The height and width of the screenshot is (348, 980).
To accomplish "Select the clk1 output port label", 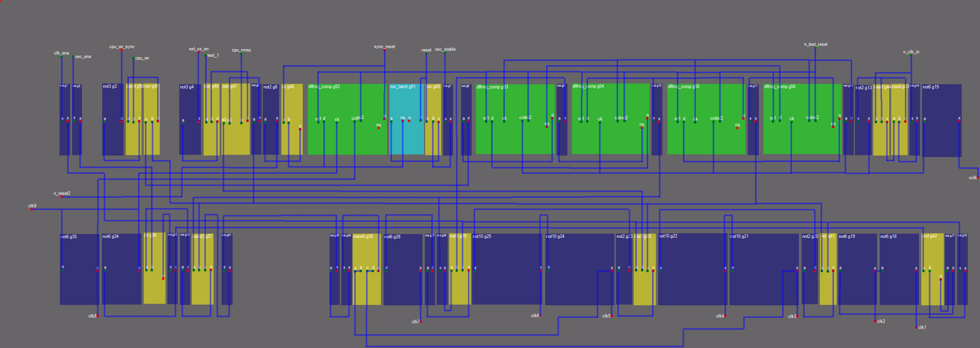I will [922, 327].
